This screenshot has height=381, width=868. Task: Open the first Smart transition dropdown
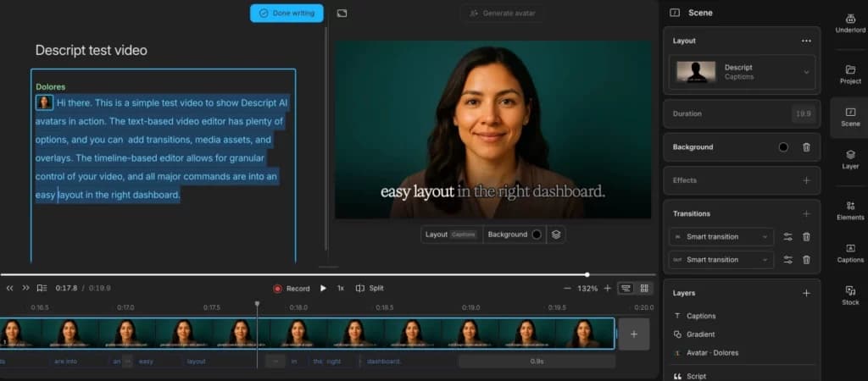[x=721, y=237]
